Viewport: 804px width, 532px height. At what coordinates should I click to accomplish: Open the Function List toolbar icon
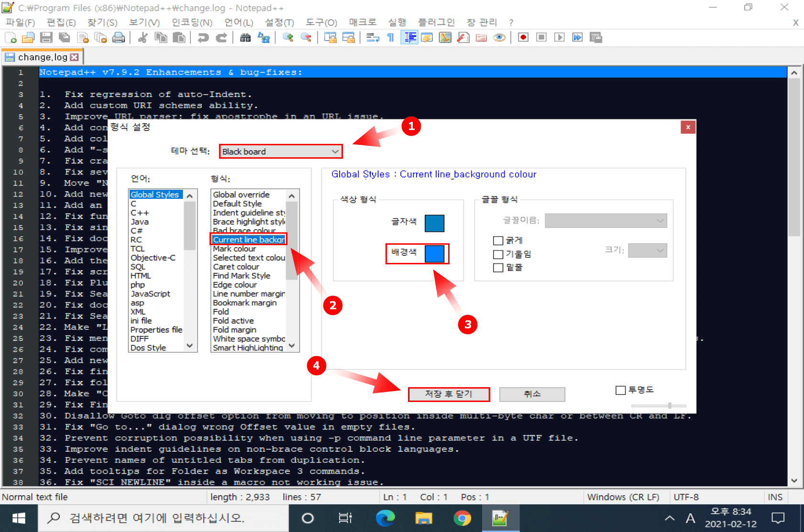pos(463,38)
